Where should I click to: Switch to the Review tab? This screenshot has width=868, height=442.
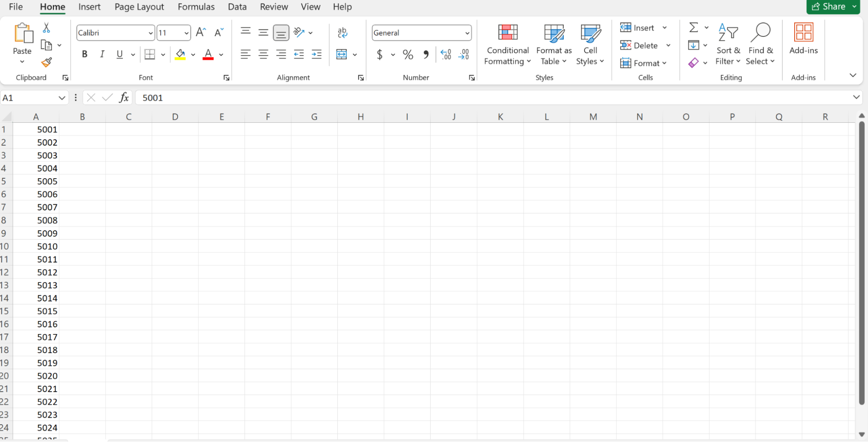[x=274, y=7]
